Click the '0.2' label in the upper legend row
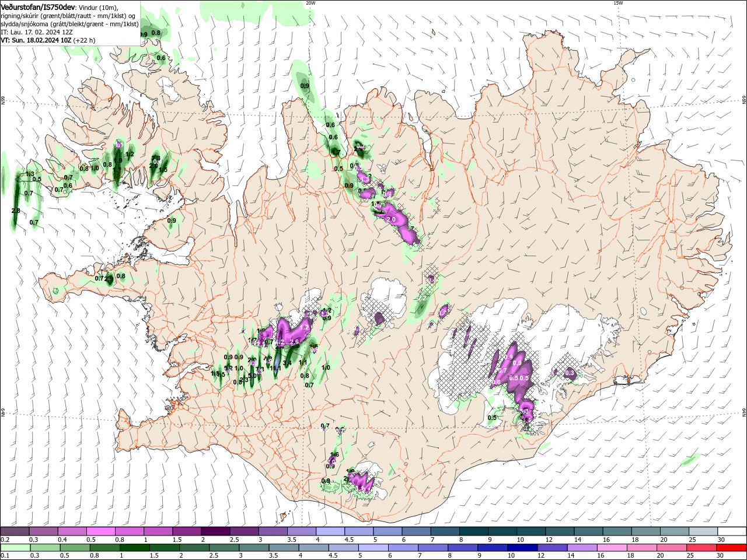The image size is (747, 560). pyautogui.click(x=5, y=540)
